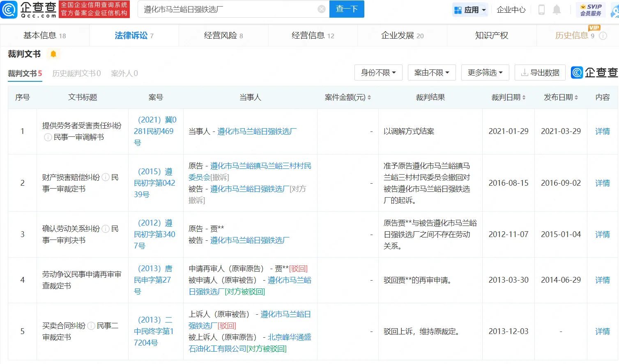Screen dimensions: 619x364
Task: Open case number (2021)冀0281民初469号
Action: [156, 131]
